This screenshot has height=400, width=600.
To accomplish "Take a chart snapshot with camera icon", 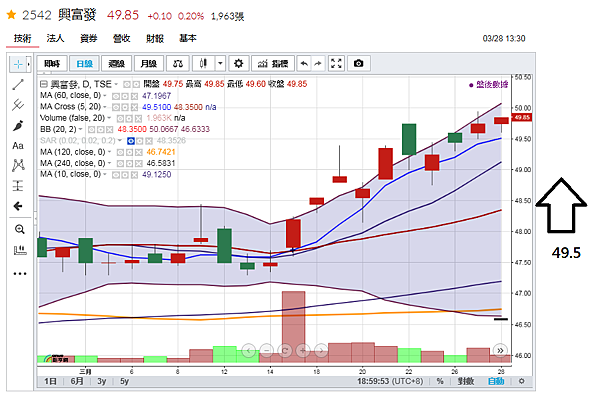I will point(359,64).
